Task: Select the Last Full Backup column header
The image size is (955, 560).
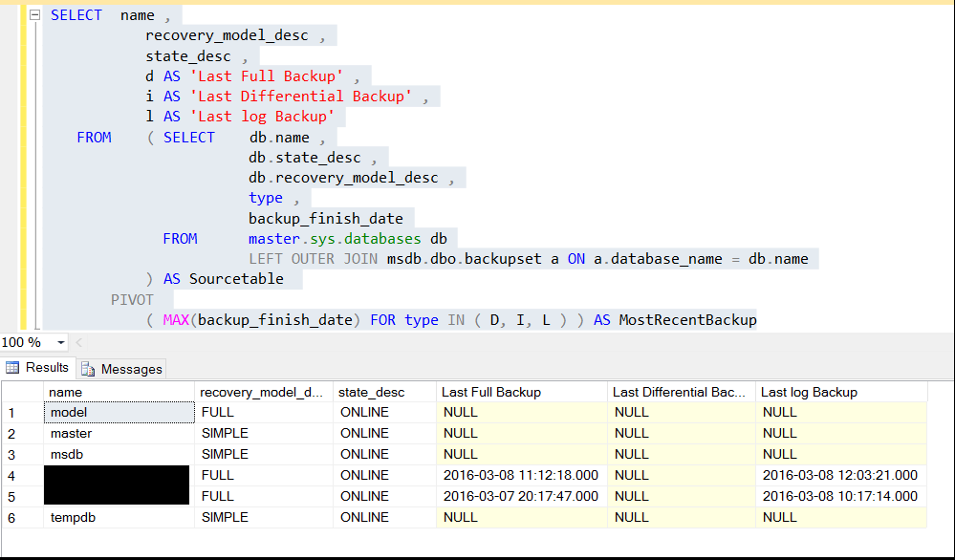Action: coord(521,392)
